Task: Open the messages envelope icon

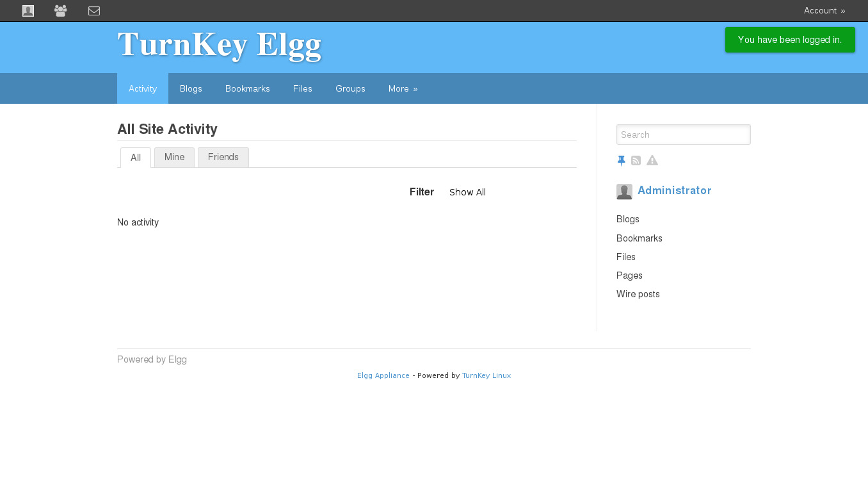Action: coord(94,11)
